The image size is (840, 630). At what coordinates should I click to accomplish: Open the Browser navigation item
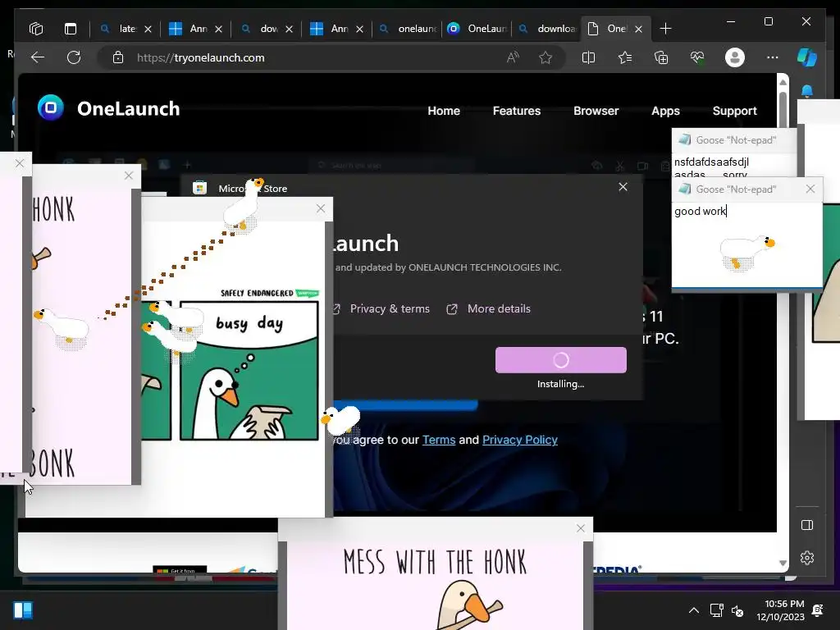596,111
